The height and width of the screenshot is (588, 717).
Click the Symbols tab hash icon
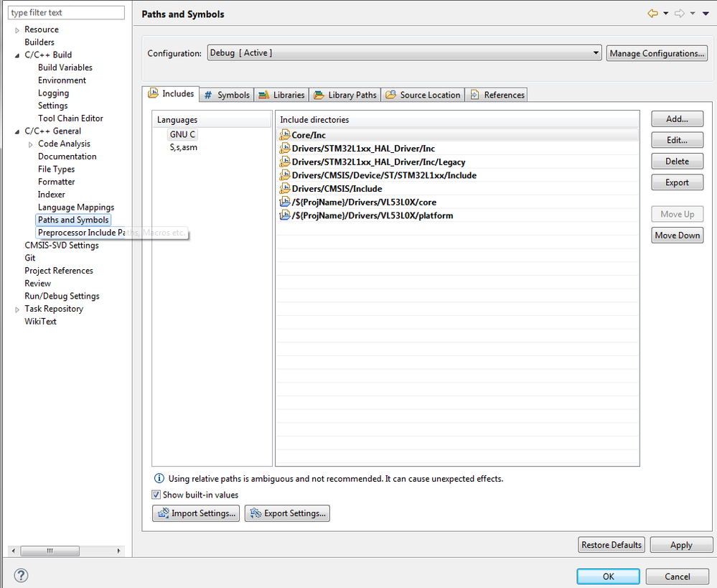point(208,95)
